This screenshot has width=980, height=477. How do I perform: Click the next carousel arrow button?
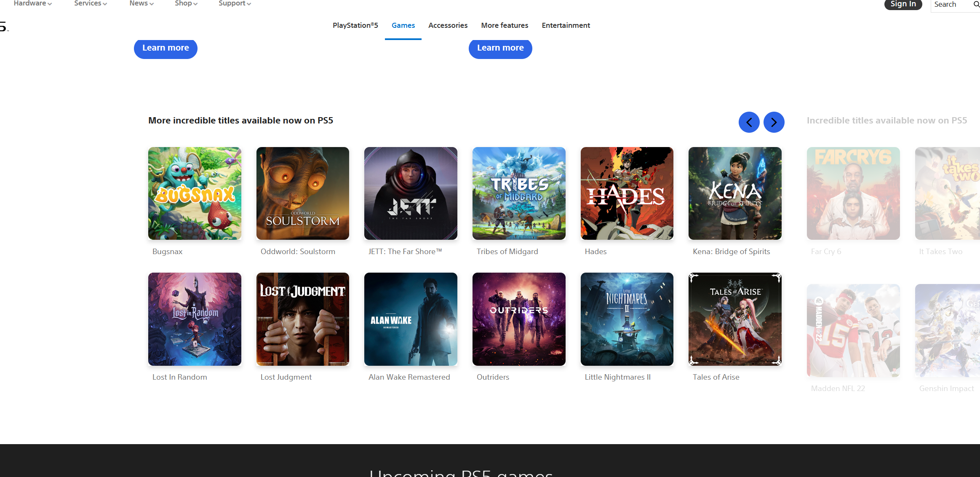coord(774,122)
